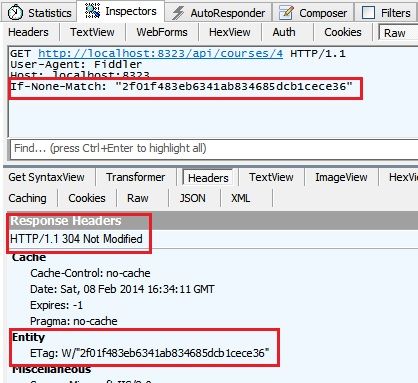
Task: Select the request TextView tab
Action: [92, 32]
